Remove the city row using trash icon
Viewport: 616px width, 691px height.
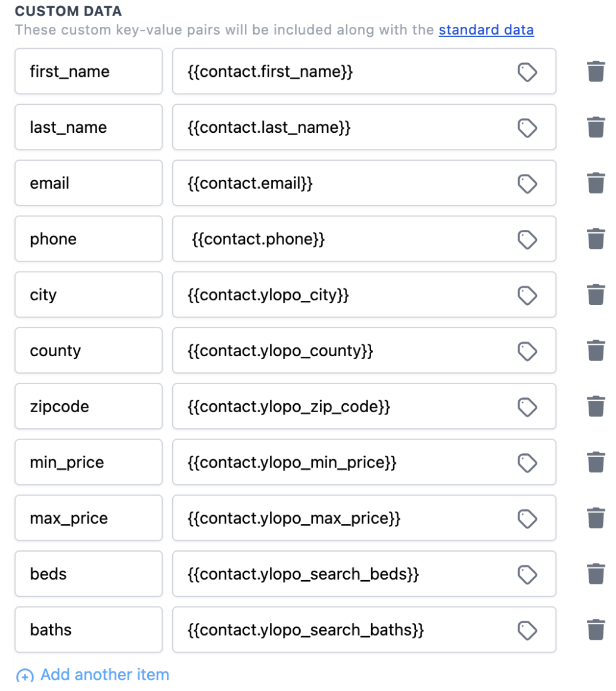point(596,295)
